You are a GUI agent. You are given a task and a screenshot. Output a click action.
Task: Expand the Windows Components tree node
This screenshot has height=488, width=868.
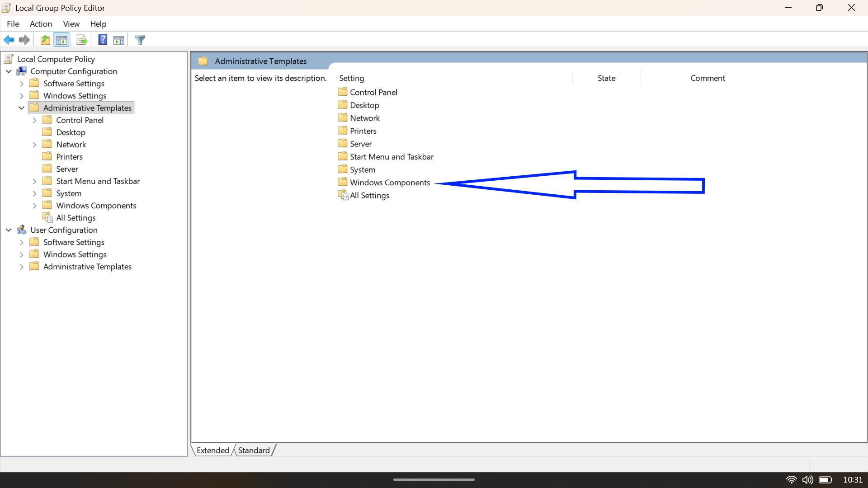coord(34,205)
